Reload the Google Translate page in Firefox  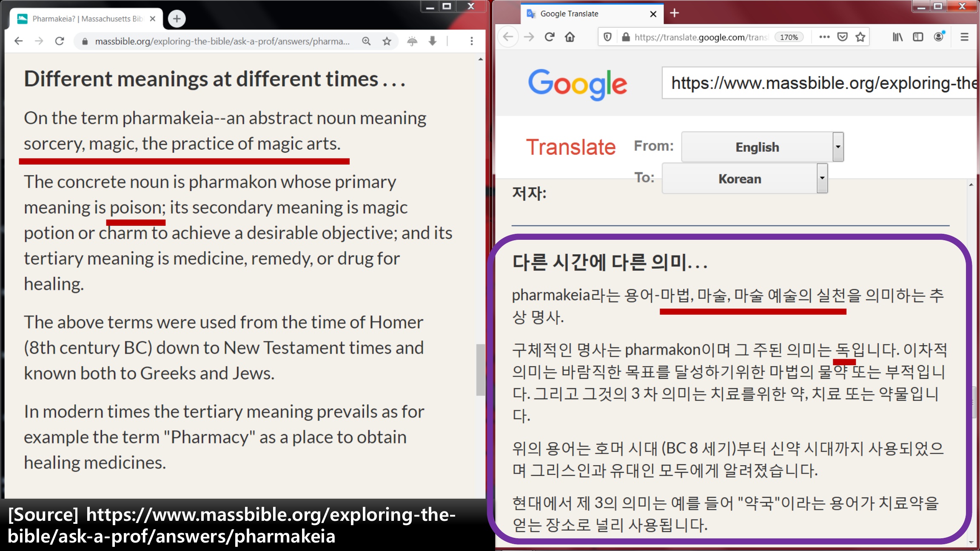tap(550, 37)
